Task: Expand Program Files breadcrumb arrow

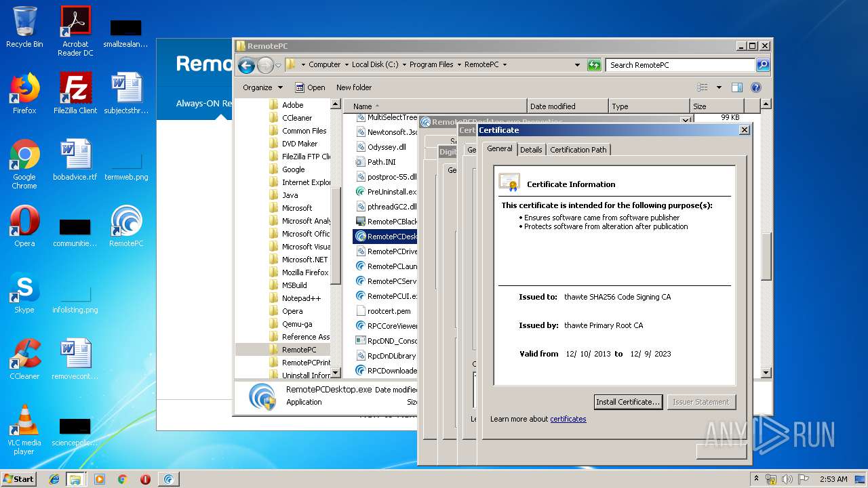Action: [x=458, y=65]
